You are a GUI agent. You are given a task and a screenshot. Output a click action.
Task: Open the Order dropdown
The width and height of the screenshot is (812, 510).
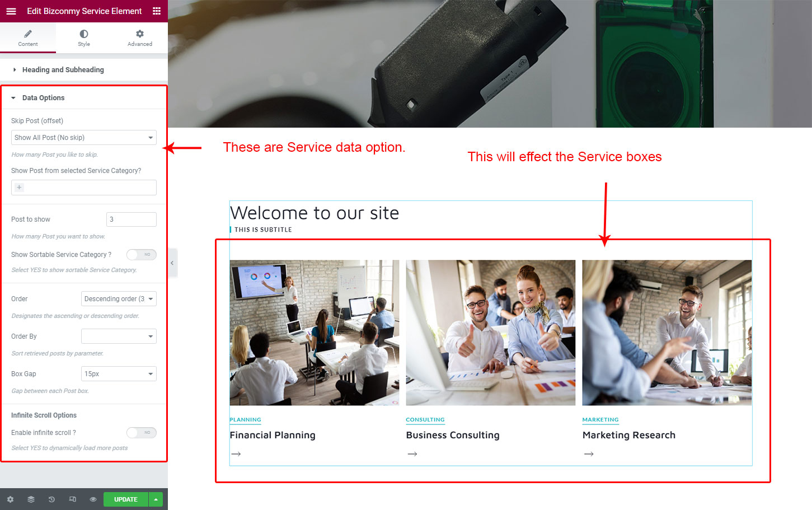click(119, 299)
